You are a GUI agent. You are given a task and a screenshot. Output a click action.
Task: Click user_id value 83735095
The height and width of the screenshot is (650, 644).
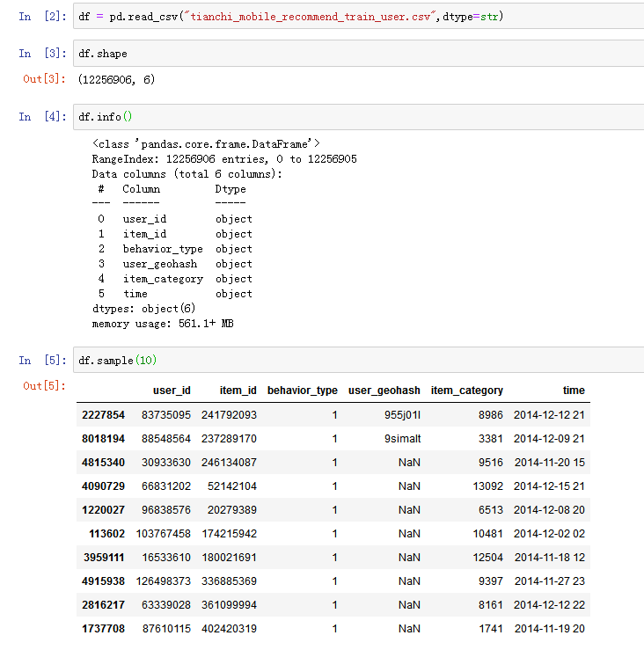click(166, 415)
